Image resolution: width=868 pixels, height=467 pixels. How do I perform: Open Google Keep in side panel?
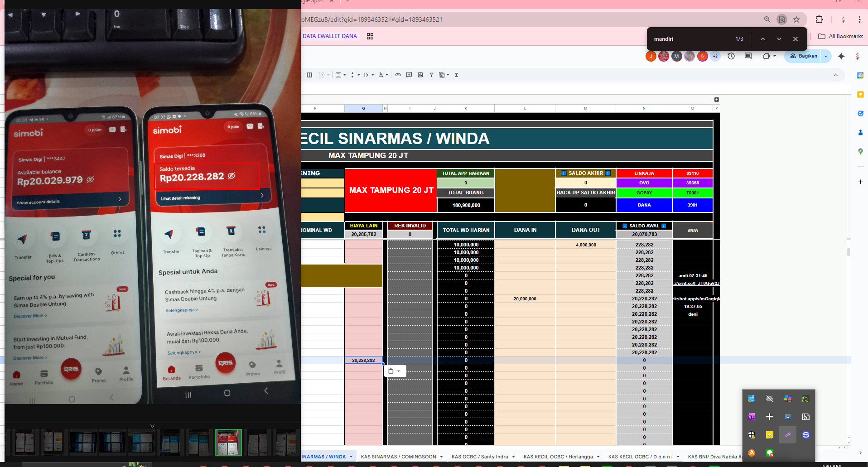click(860, 95)
